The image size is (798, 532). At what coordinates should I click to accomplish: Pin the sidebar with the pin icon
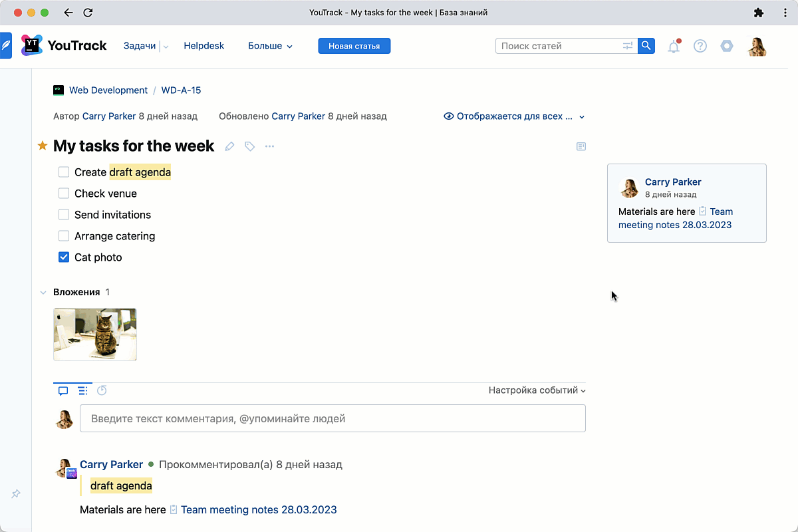point(16,494)
